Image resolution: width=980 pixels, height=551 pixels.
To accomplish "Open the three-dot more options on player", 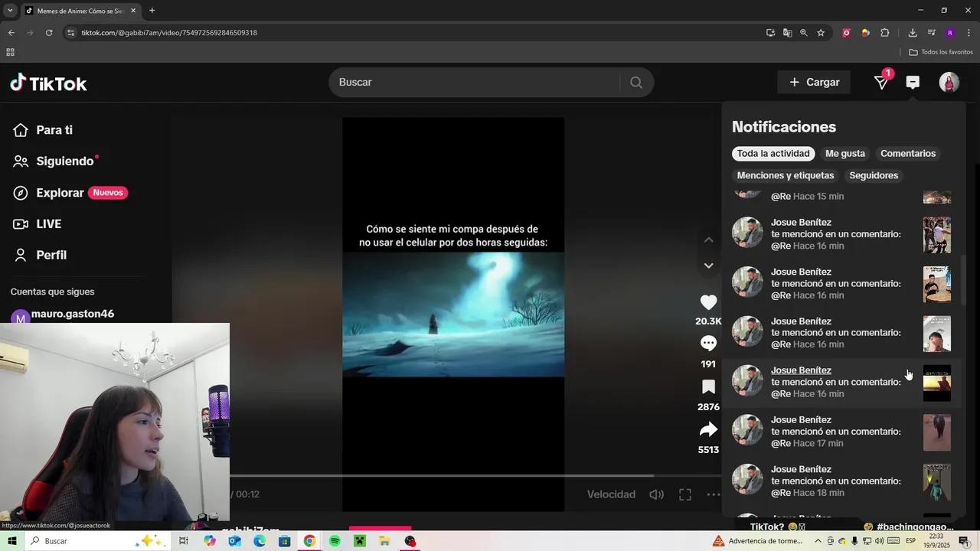I will (713, 494).
